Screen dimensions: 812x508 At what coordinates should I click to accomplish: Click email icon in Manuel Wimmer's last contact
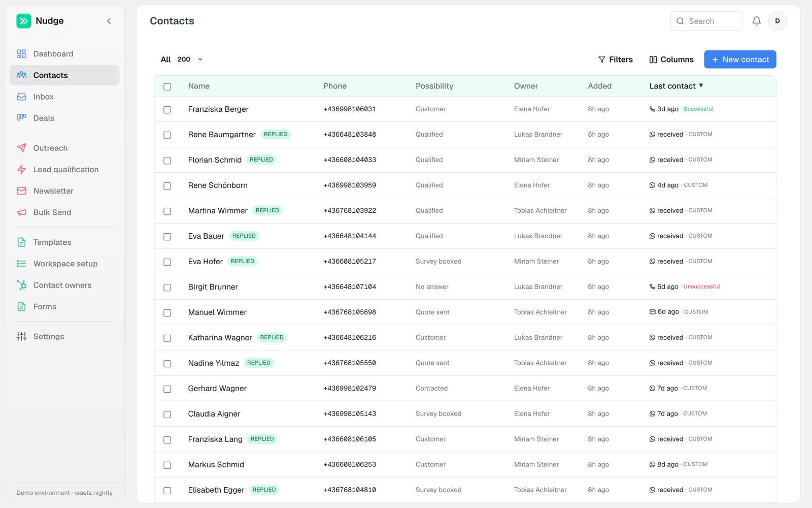click(653, 312)
